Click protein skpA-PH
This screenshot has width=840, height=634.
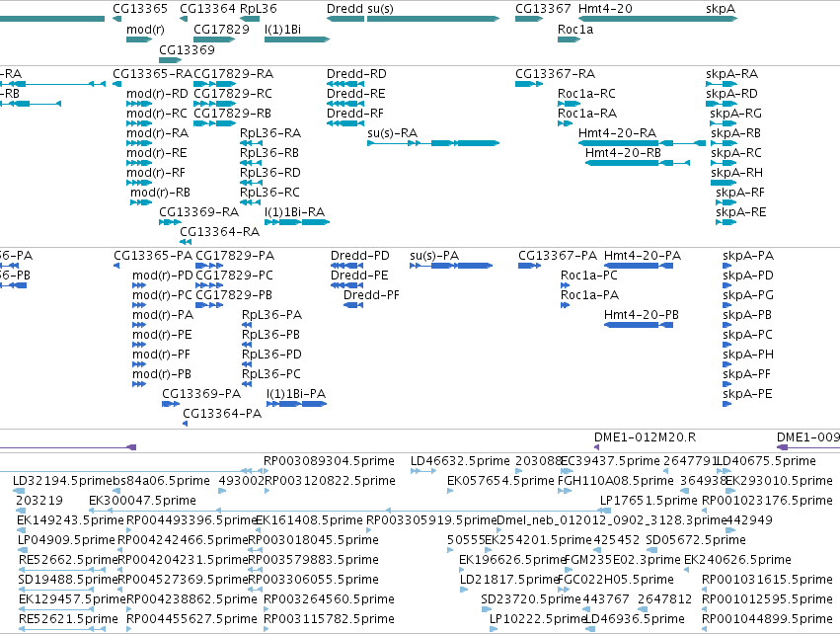[x=748, y=356]
